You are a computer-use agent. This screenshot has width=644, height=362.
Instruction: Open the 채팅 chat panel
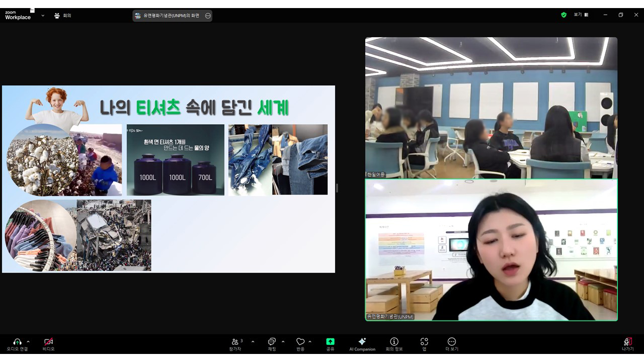(x=272, y=342)
